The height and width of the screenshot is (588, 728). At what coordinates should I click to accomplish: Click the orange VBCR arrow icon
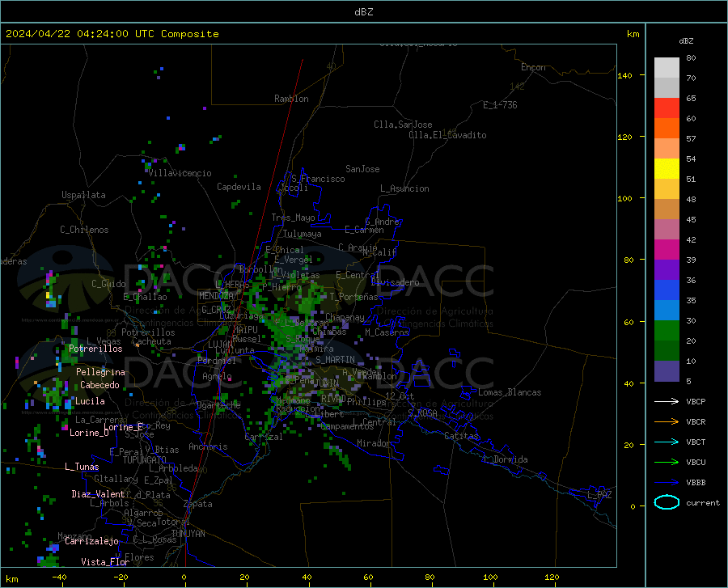(x=667, y=422)
